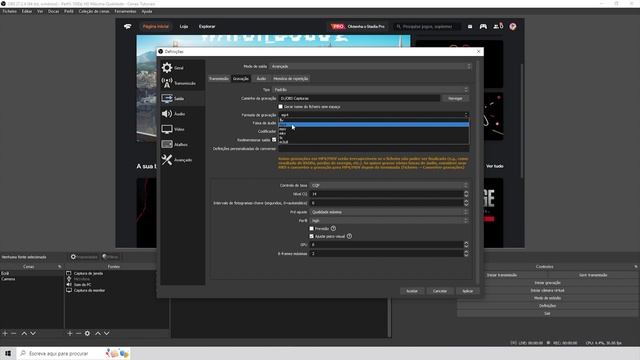Screen dimensions: 640x360
Task: Open the Ficheiro menu
Action: coord(10,11)
